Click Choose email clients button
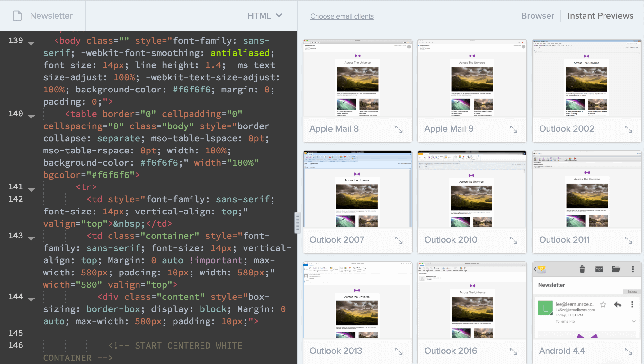The image size is (644, 364). click(x=342, y=15)
